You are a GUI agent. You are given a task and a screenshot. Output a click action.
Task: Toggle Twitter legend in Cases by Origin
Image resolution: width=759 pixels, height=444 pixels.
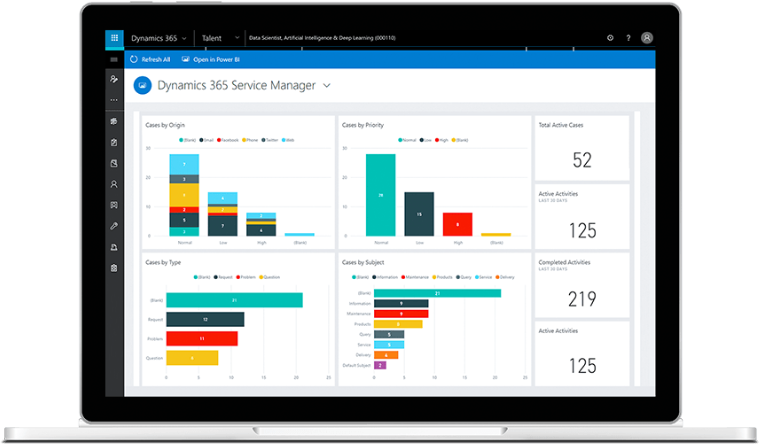270,140
